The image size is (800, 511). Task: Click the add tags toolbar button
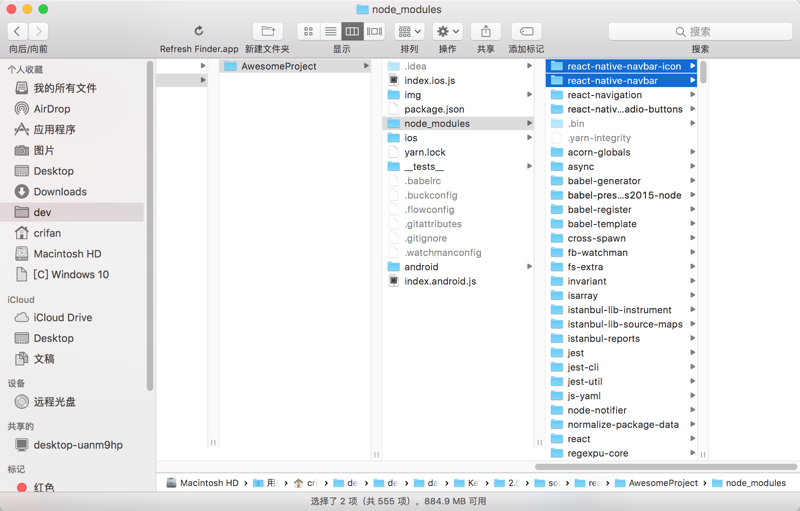(x=526, y=32)
